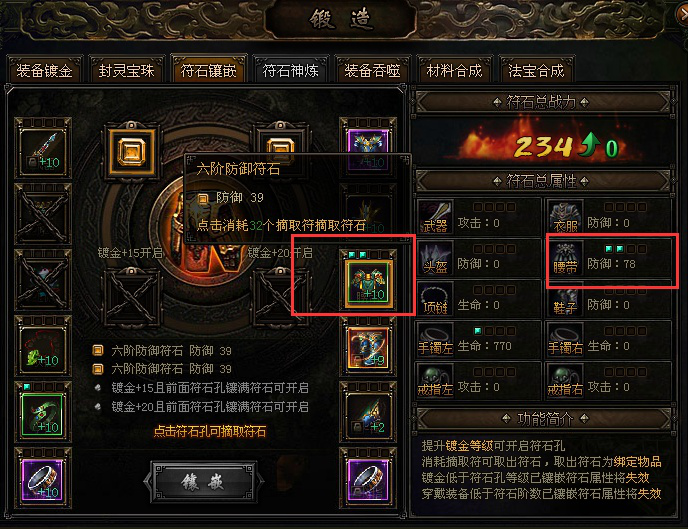Select the purple ring slot at bottom right
Image resolution: width=688 pixels, height=529 pixels.
[x=368, y=480]
